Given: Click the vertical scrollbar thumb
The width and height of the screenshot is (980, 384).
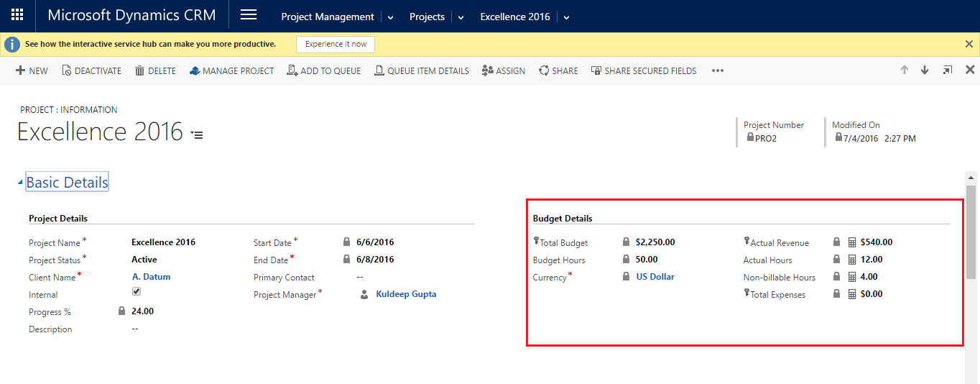Looking at the screenshot, I should pyautogui.click(x=971, y=232).
